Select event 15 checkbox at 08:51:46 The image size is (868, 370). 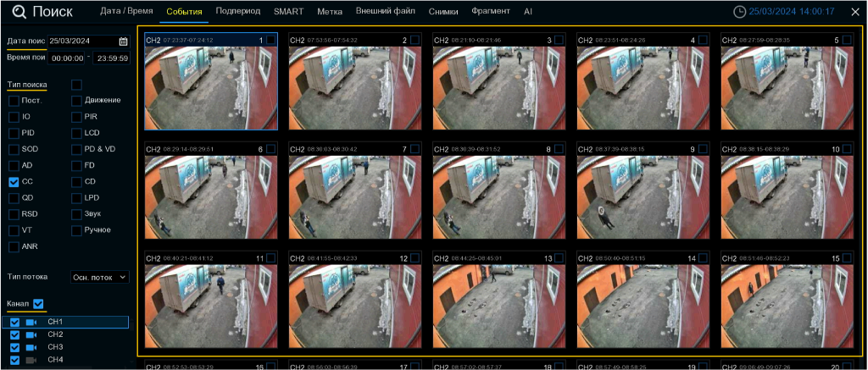pos(847,257)
